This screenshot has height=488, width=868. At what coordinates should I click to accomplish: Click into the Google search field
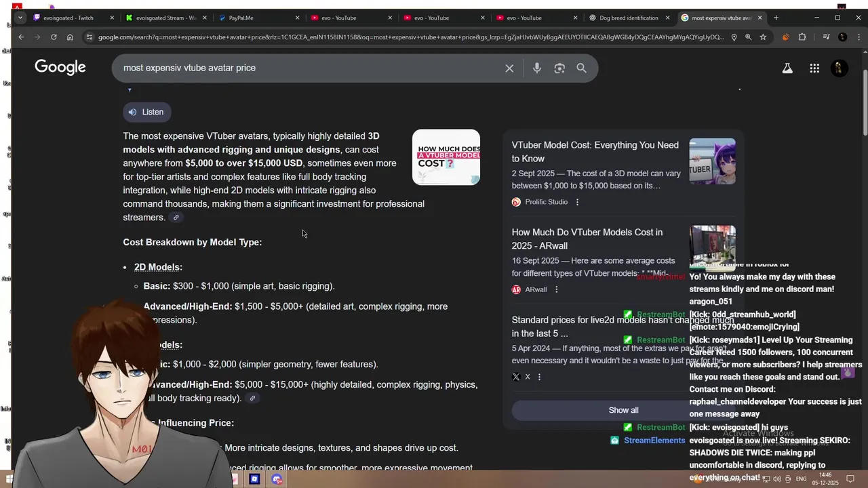coord(309,68)
